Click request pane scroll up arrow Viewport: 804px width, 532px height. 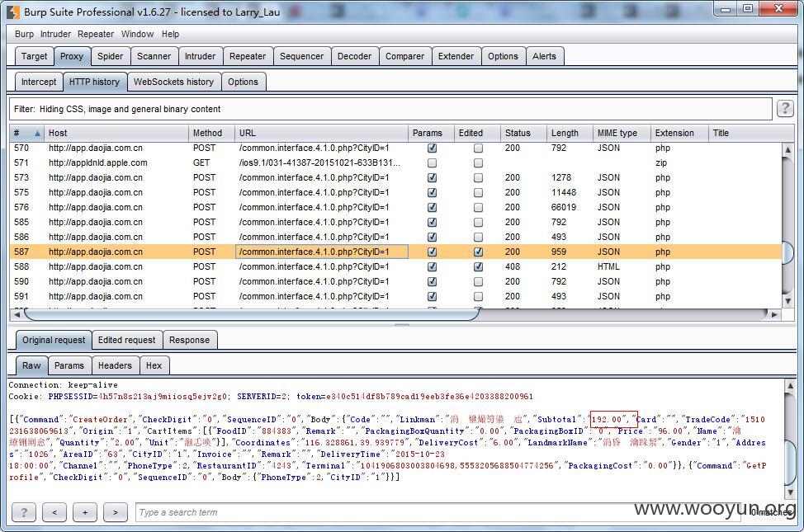click(x=790, y=385)
